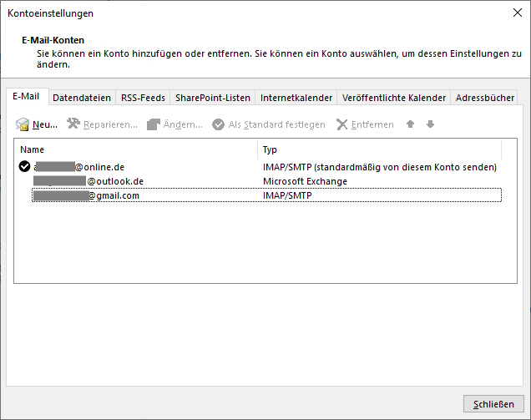Move account up with the arrow icon
The height and width of the screenshot is (420, 531).
(x=410, y=124)
